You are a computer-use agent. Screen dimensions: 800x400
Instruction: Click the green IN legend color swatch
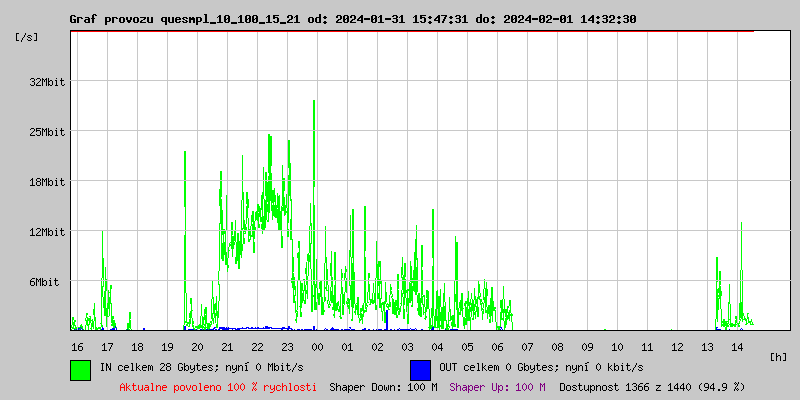click(80, 369)
